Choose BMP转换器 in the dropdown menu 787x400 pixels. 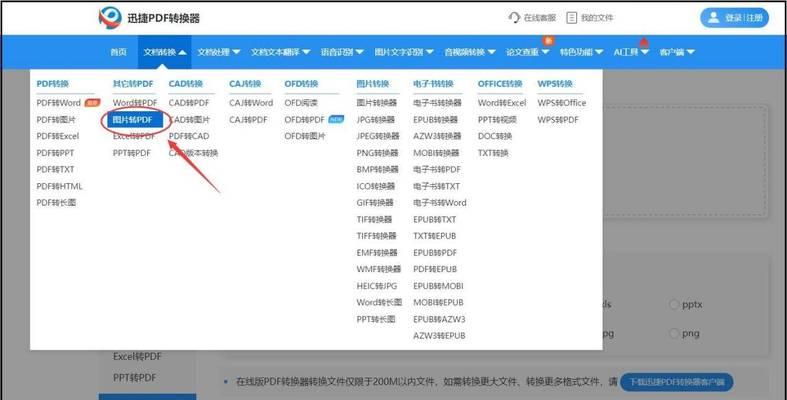[377, 169]
